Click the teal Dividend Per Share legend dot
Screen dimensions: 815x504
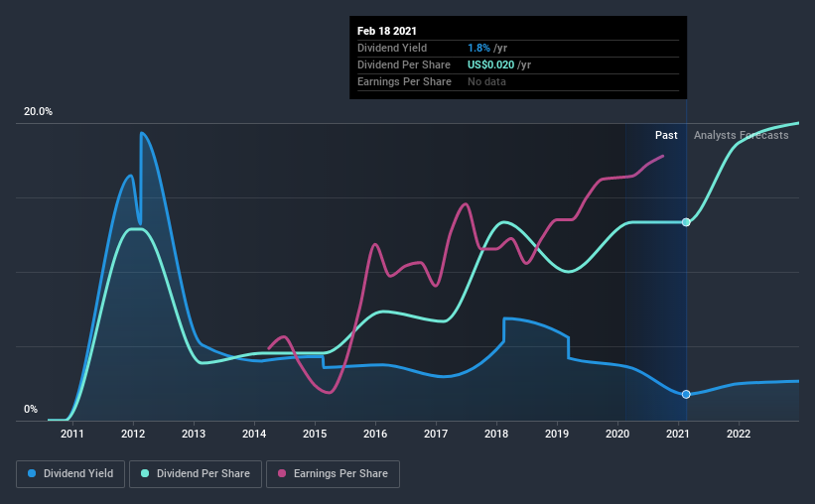point(145,473)
